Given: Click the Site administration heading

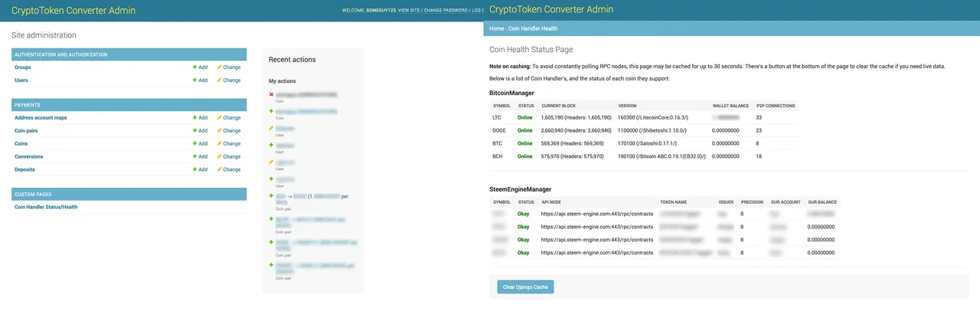Looking at the screenshot, I should (x=44, y=35).
